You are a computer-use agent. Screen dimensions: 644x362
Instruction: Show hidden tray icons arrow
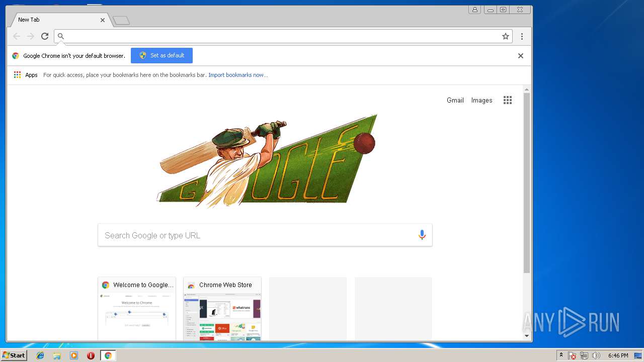click(561, 355)
